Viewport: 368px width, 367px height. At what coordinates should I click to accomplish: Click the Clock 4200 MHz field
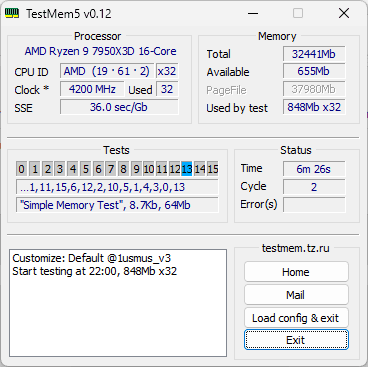click(x=92, y=89)
